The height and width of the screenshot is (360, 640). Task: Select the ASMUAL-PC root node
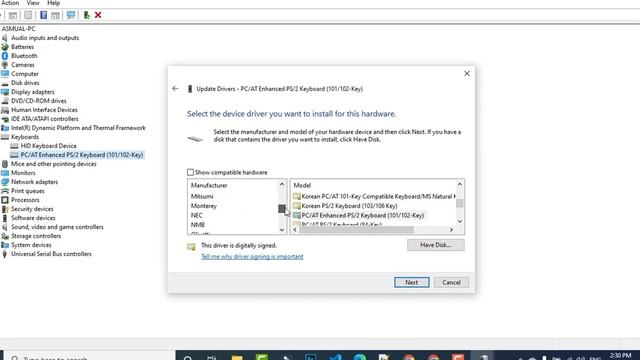18,29
